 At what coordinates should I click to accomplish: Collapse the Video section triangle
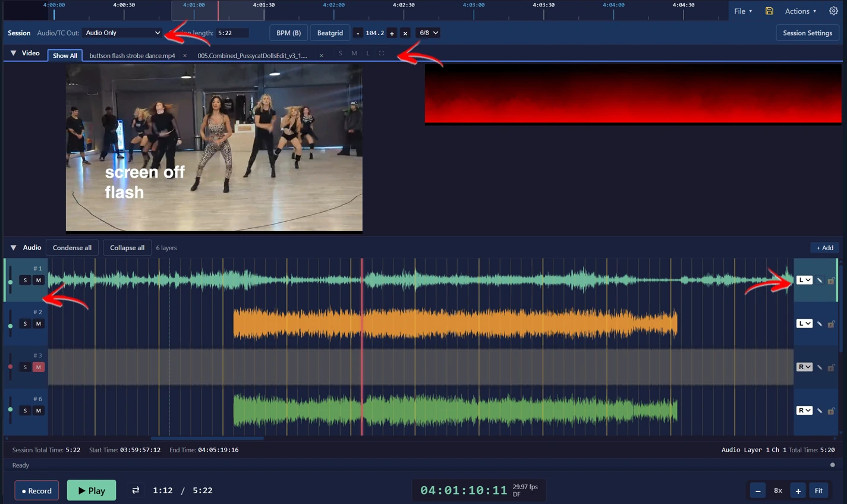(13, 53)
